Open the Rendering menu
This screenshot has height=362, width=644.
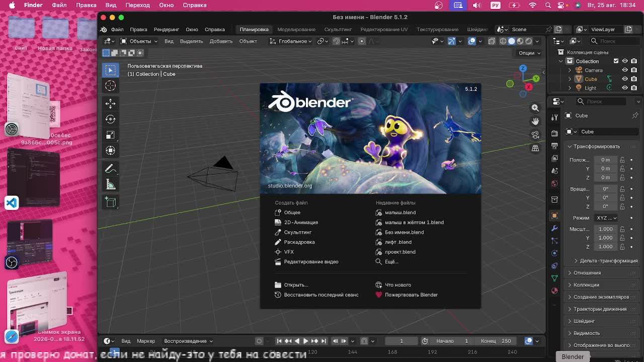(x=167, y=29)
